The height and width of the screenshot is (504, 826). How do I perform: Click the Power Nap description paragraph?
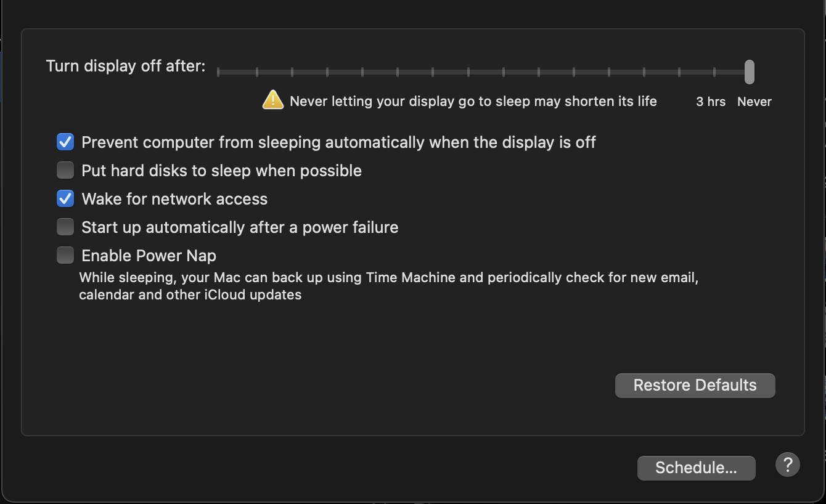388,286
